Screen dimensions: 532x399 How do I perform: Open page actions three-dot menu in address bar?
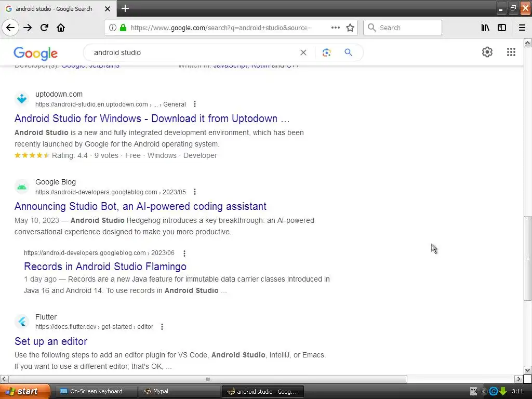point(336,28)
